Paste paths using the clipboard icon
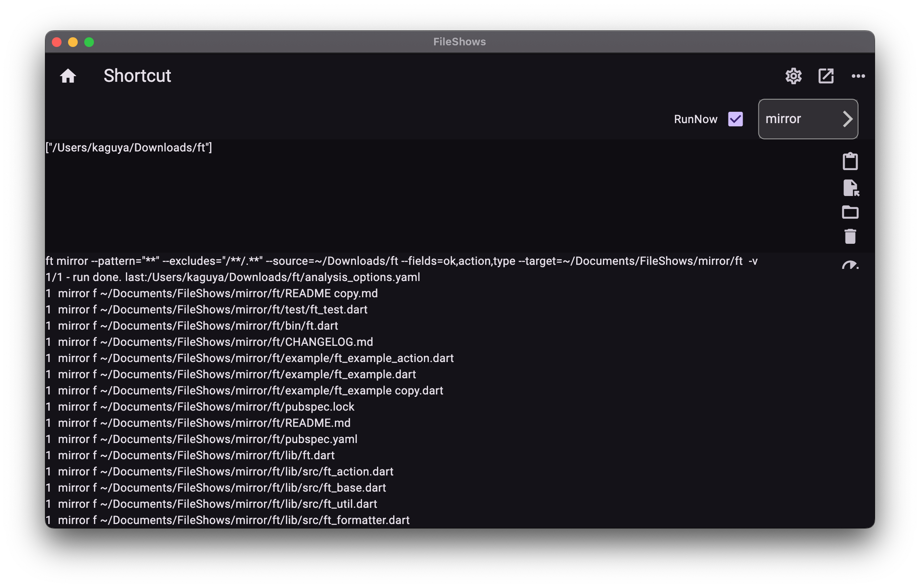The width and height of the screenshot is (920, 588). pyautogui.click(x=850, y=161)
